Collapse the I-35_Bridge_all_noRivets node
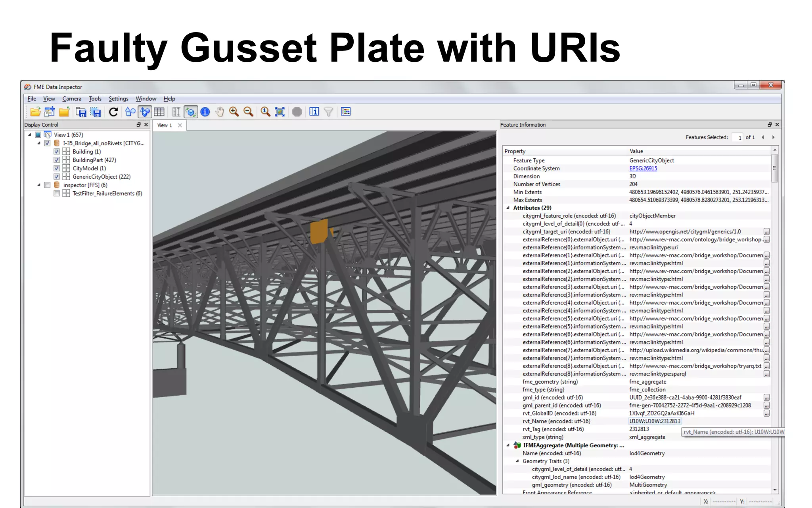The width and height of the screenshot is (812, 508). (x=39, y=143)
